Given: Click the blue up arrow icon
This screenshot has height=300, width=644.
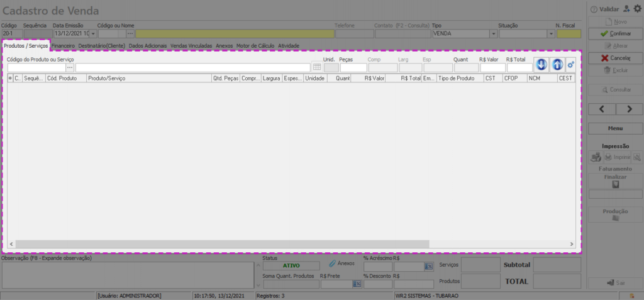Looking at the screenshot, I should coord(557,65).
